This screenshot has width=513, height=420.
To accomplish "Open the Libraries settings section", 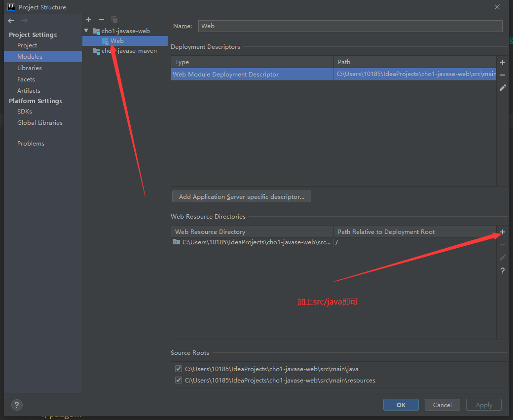I will [30, 68].
